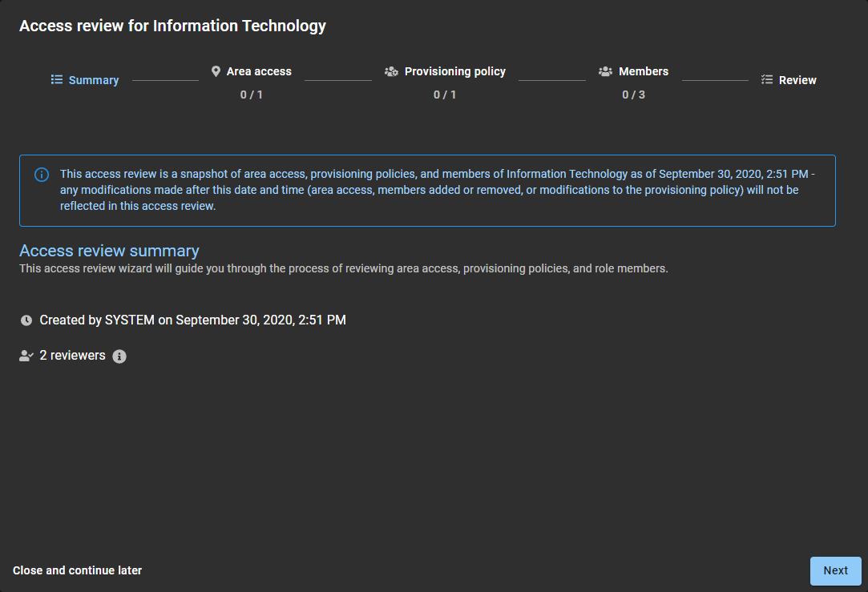Click the Area access map pin icon
Image resolution: width=868 pixels, height=592 pixels.
click(216, 71)
